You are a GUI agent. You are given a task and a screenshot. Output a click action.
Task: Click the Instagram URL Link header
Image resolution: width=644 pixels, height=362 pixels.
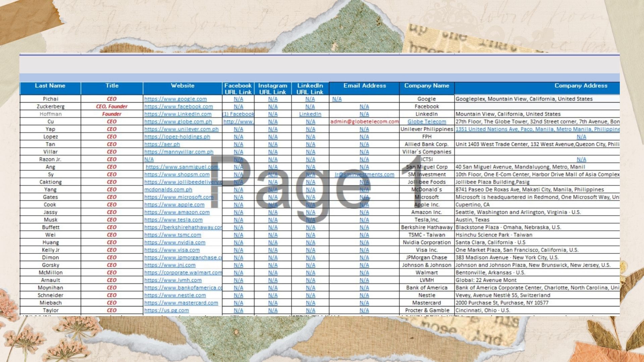pyautogui.click(x=273, y=89)
